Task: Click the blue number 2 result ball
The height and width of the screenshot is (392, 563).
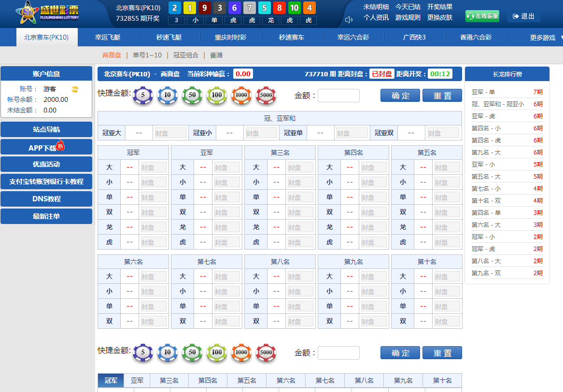Action: coord(174,8)
